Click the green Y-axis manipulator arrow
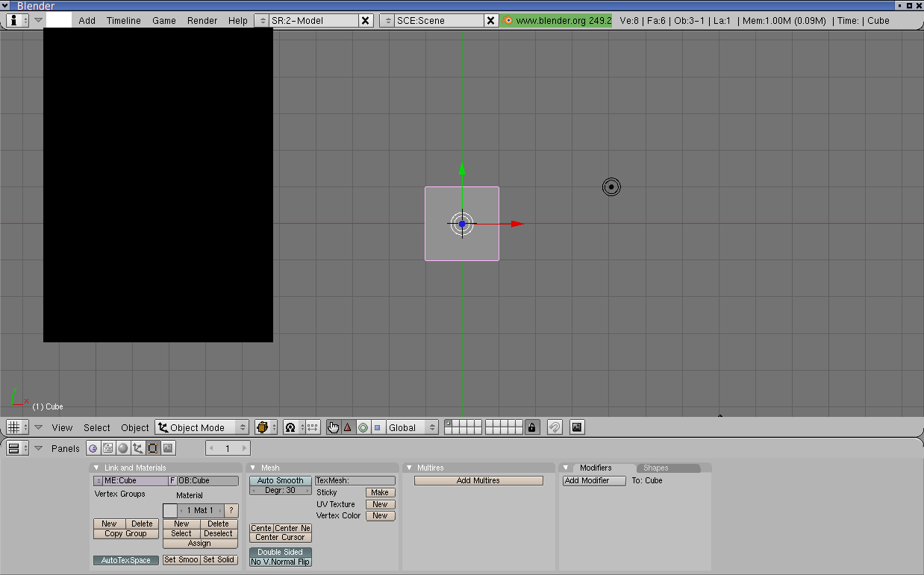The image size is (924, 575). pos(462,168)
